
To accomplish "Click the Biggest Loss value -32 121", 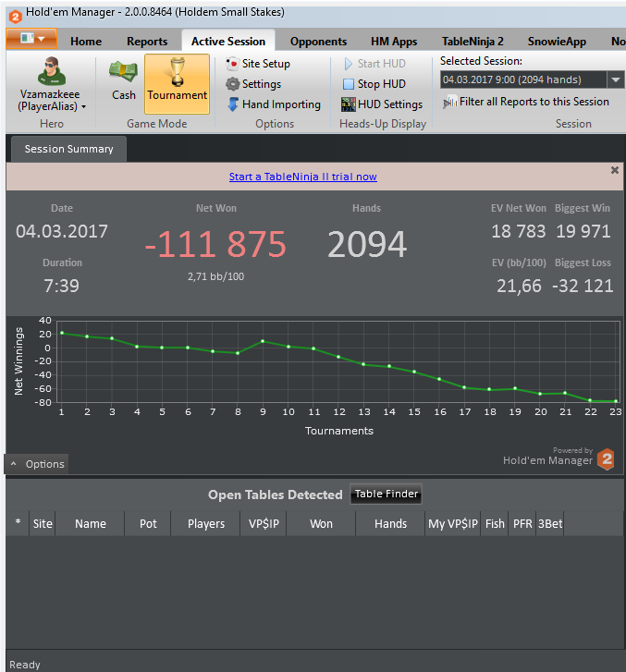I will [x=583, y=286].
